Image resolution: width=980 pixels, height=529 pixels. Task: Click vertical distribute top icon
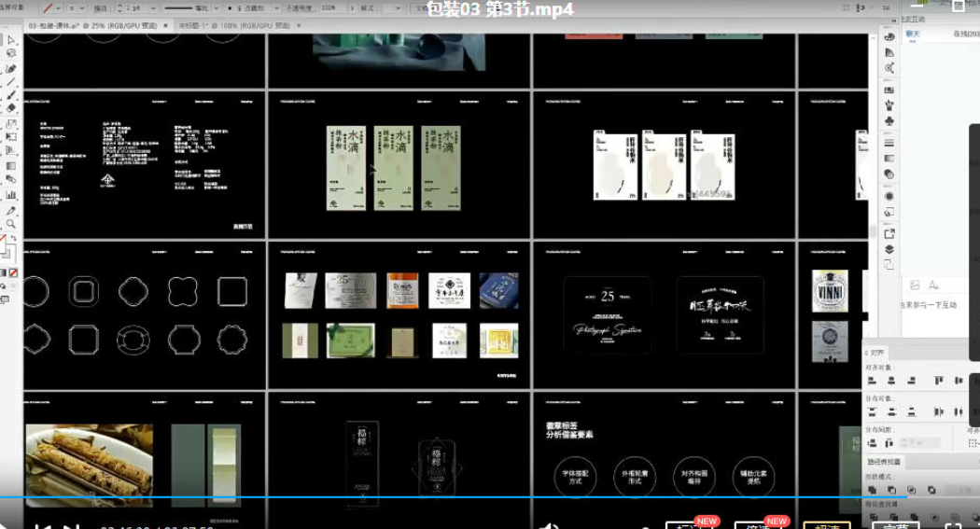873,411
